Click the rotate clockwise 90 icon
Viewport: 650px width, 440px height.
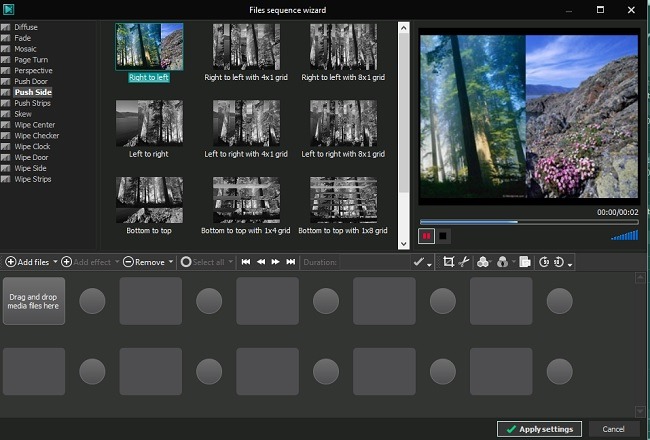[x=559, y=262]
